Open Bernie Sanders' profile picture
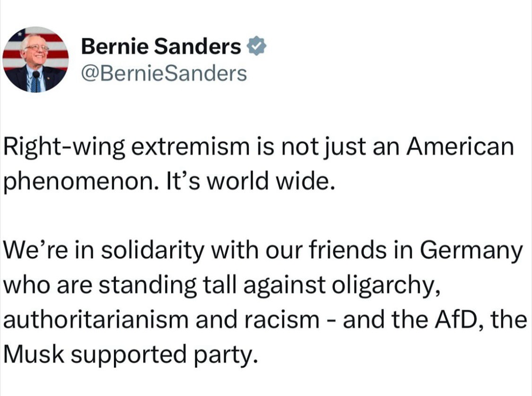This screenshot has width=532, height=396. (x=36, y=59)
